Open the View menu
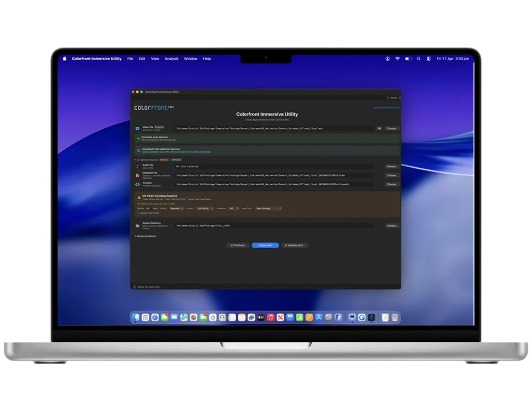The image size is (532, 410). point(155,59)
